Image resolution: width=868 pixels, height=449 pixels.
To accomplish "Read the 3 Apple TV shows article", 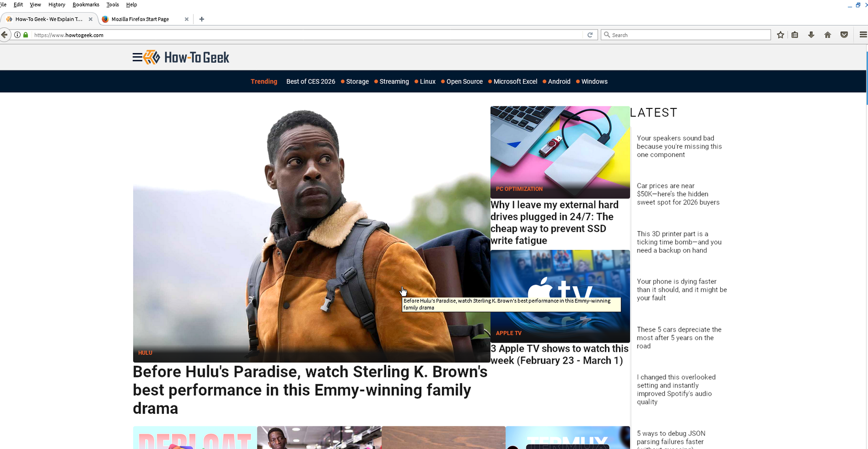I will [x=560, y=354].
